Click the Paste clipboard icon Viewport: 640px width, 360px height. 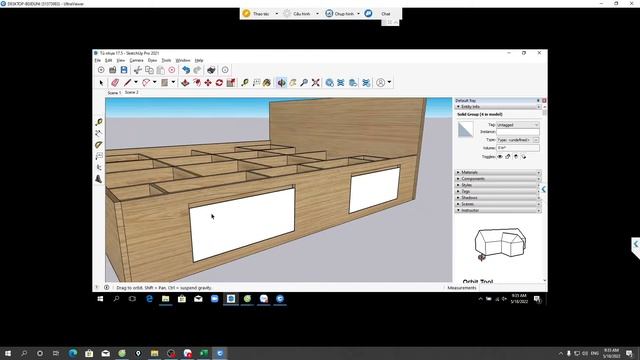[x=161, y=70]
